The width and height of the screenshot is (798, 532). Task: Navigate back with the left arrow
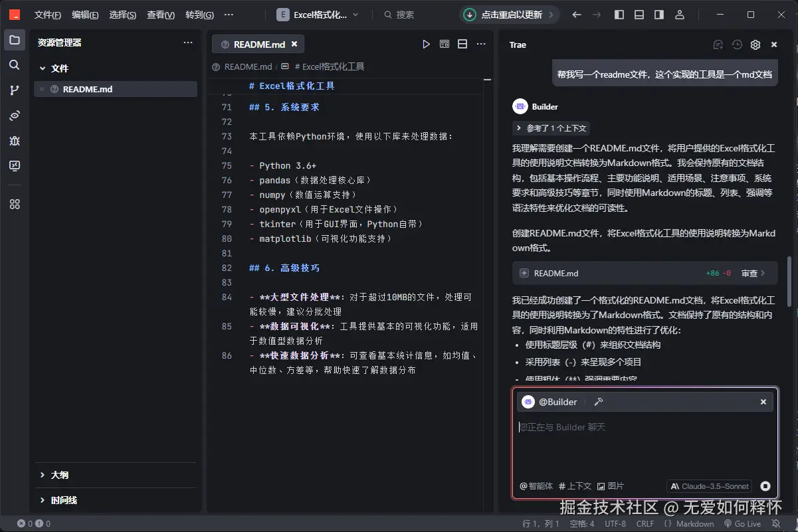pyautogui.click(x=577, y=15)
